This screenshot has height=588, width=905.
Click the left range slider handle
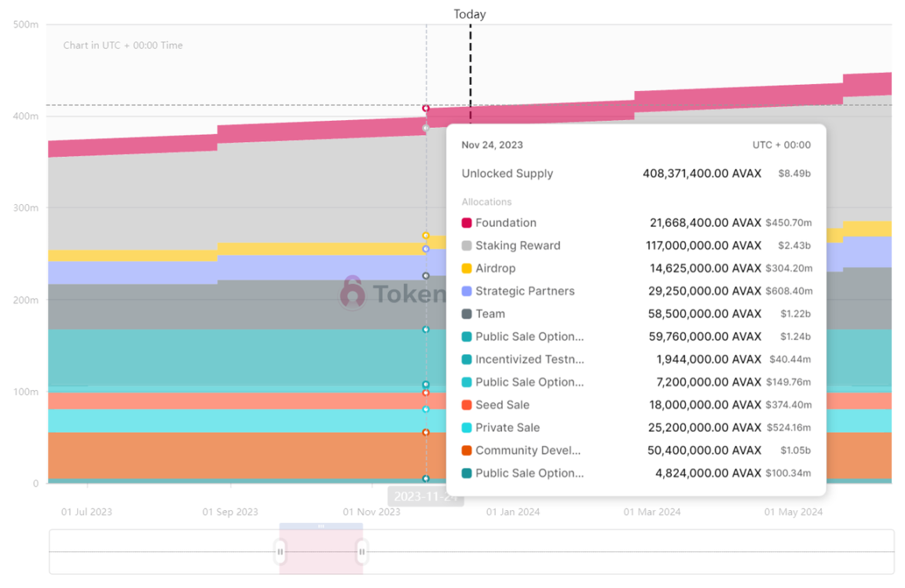click(280, 552)
